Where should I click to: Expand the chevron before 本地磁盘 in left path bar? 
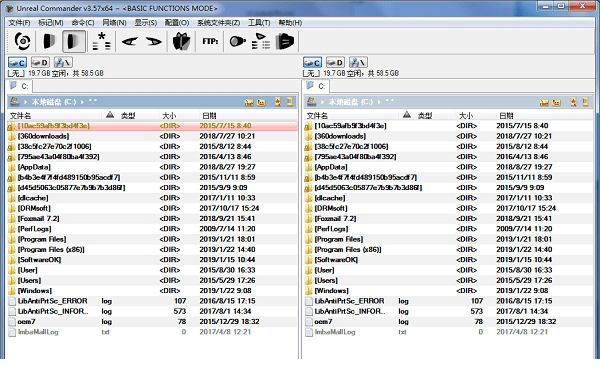tap(26, 102)
